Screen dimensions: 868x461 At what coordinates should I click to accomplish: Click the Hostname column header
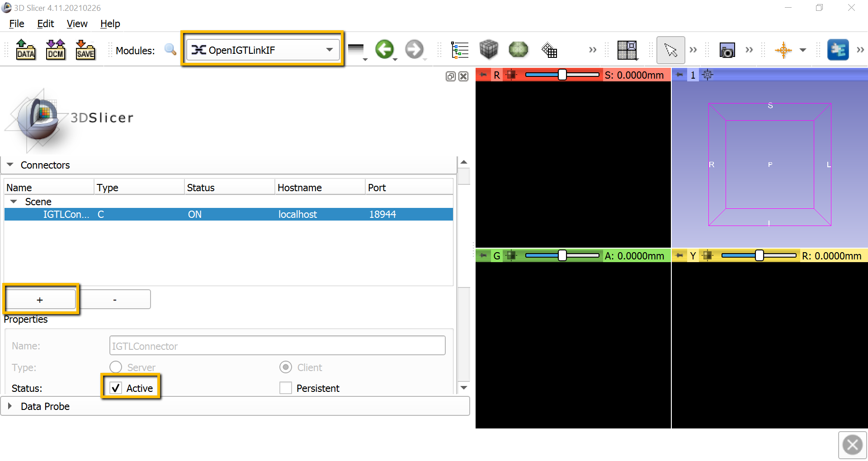320,188
